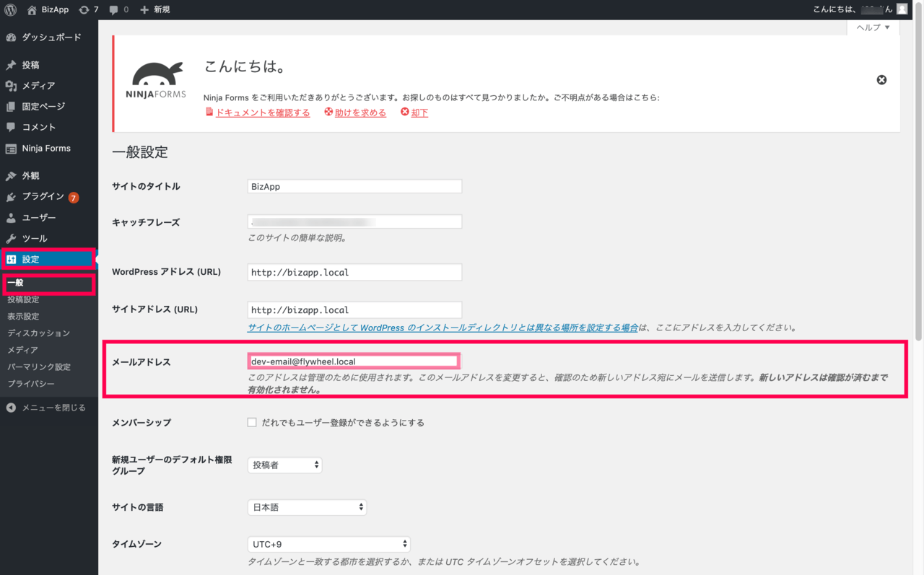Open パーマリンク設定 submenu
Viewport: 924px width, 575px height.
click(39, 367)
